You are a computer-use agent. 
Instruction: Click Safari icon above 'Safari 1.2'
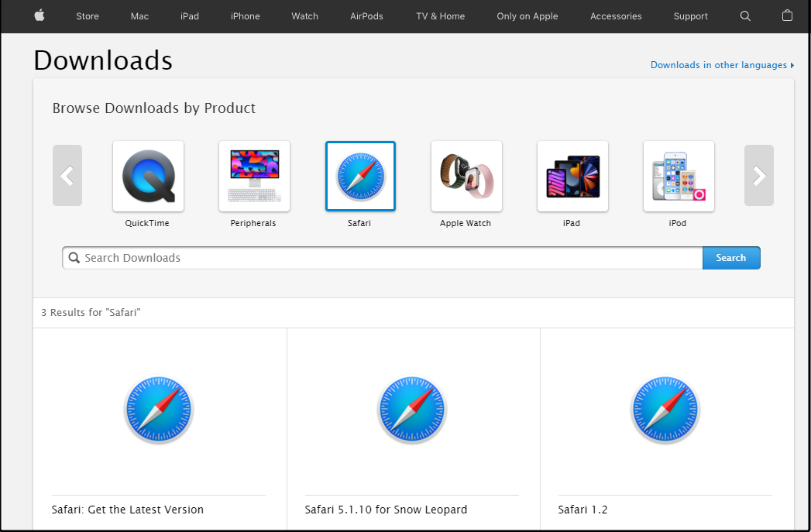point(665,409)
